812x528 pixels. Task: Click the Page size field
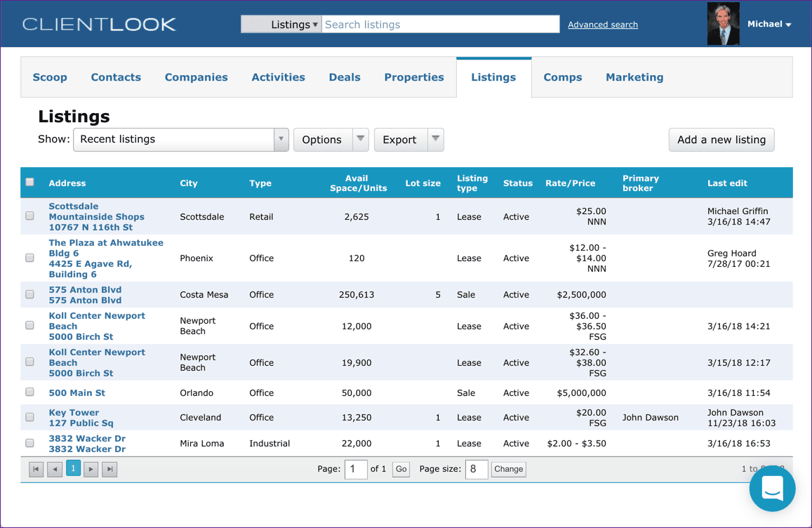click(476, 470)
